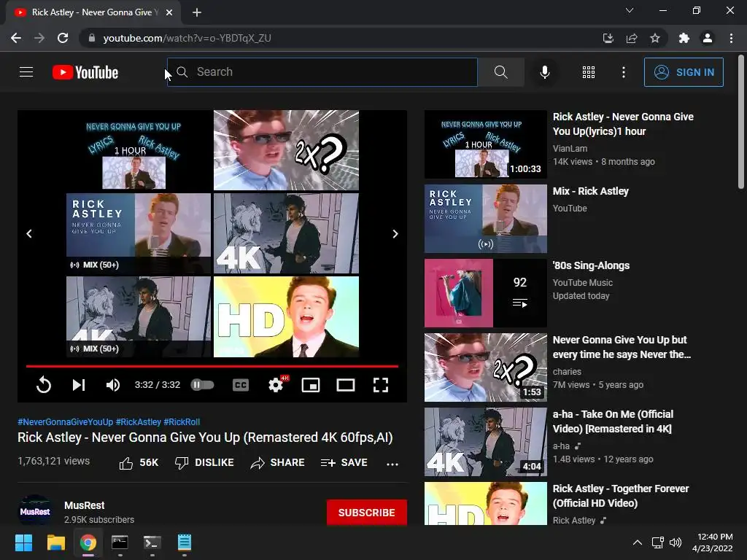Open the HD end-screen suggestion thumbnail

286,316
